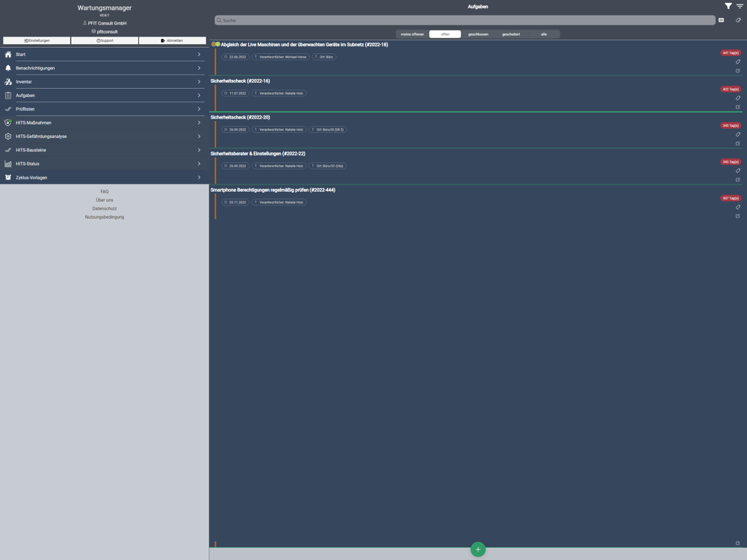Click the Support button
747x560 pixels.
point(105,40)
